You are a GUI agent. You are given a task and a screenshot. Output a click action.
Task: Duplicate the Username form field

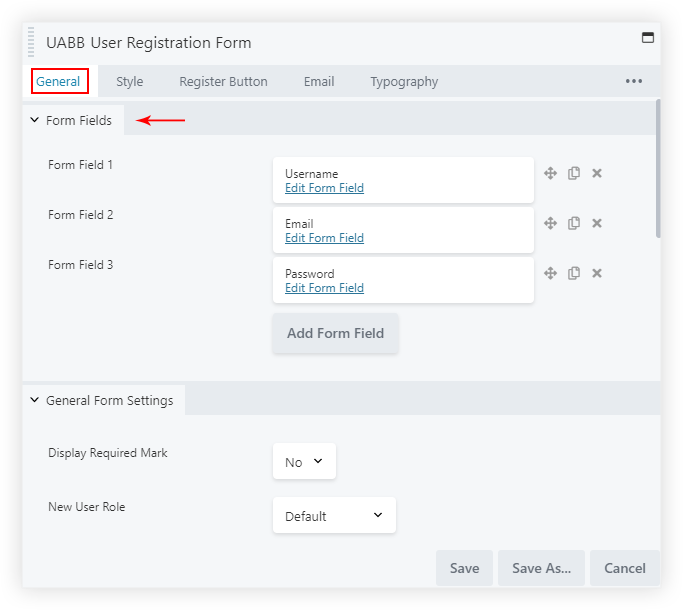574,173
